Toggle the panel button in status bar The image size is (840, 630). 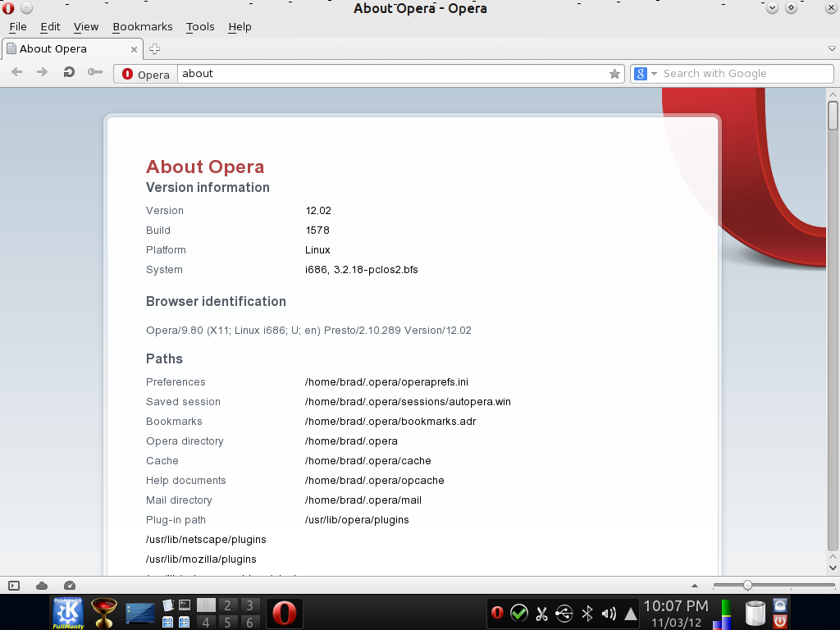coord(14,586)
